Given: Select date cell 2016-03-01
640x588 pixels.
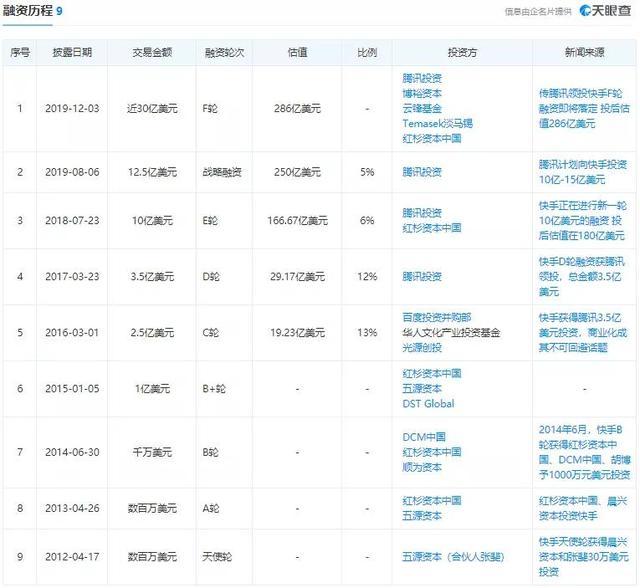Looking at the screenshot, I should click(x=72, y=333).
